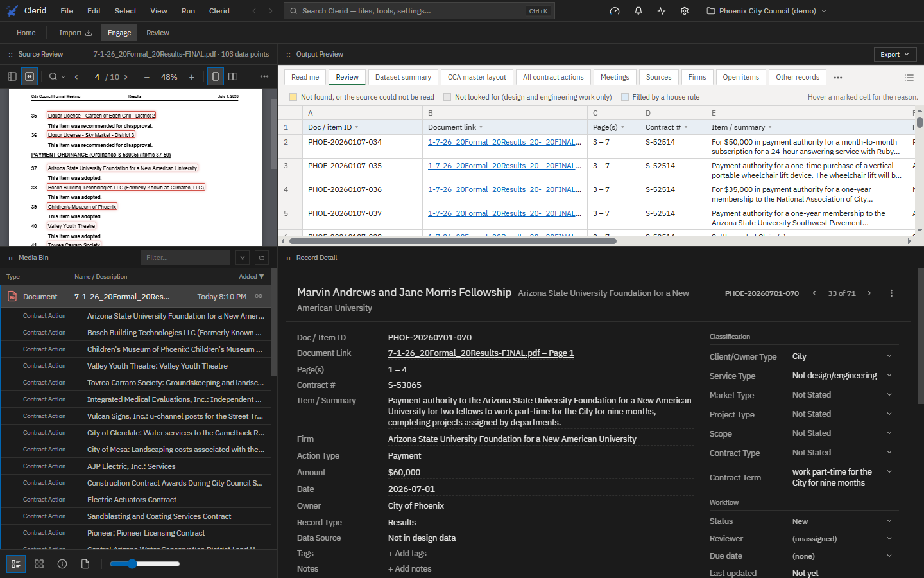Zoom out the PDF with the minus icon
Image resolution: width=924 pixels, height=578 pixels.
point(147,77)
